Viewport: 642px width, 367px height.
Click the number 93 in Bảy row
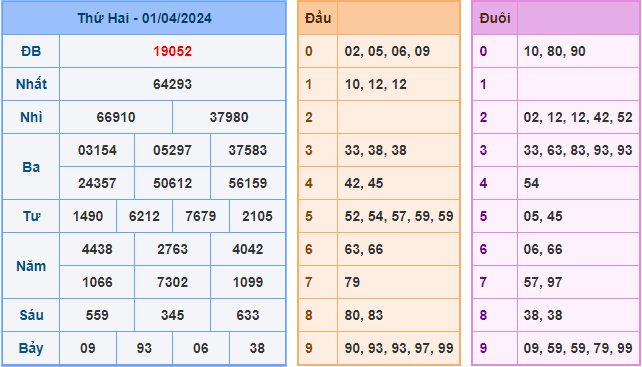(x=145, y=349)
